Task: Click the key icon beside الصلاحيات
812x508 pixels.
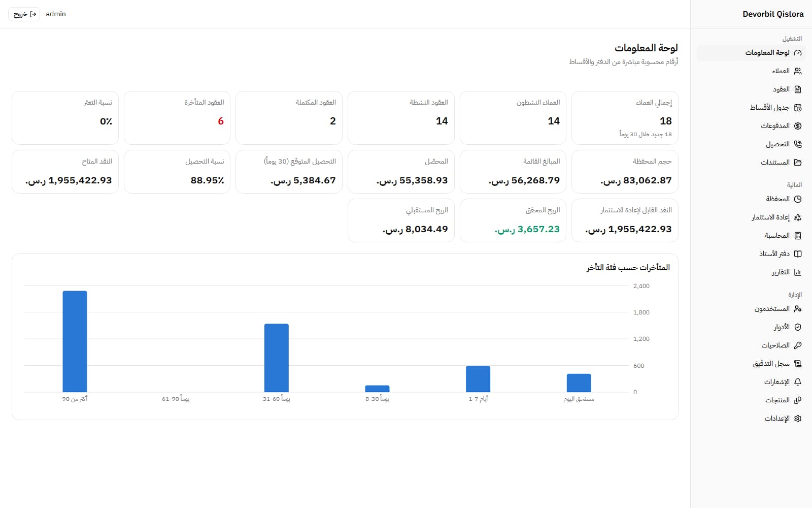Action: click(x=798, y=345)
